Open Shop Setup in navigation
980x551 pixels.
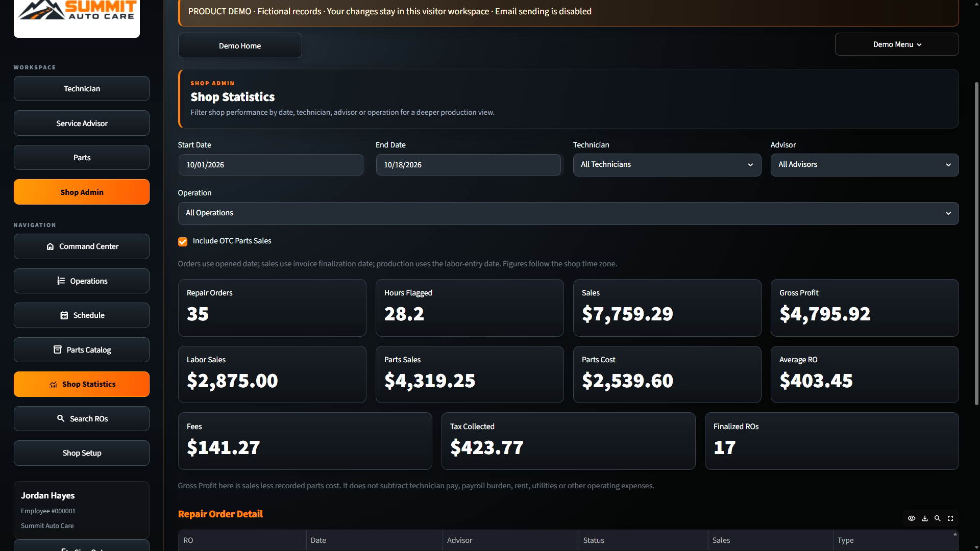pos(82,453)
